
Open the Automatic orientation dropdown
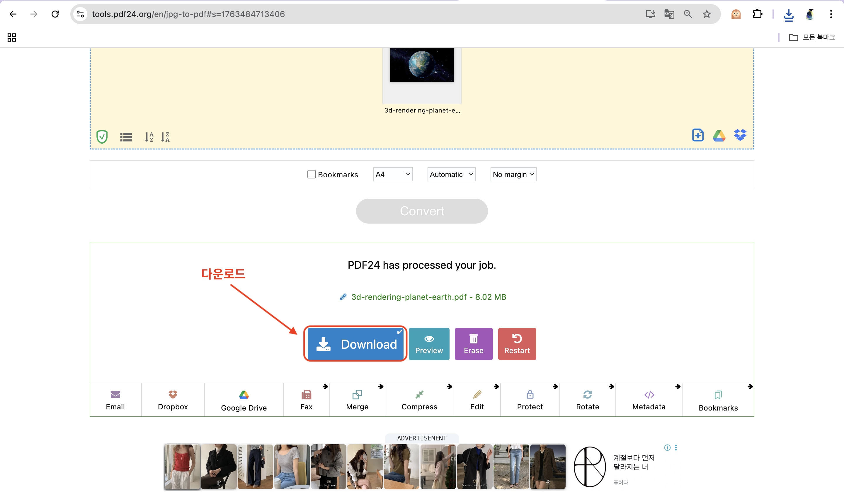451,174
